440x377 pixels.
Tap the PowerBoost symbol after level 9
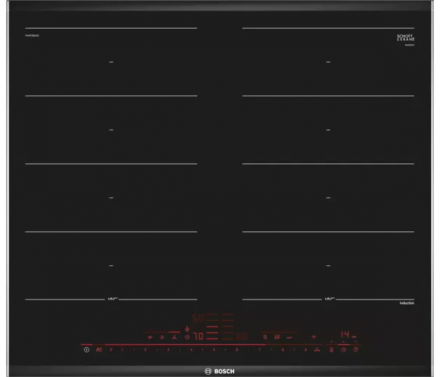(x=317, y=350)
